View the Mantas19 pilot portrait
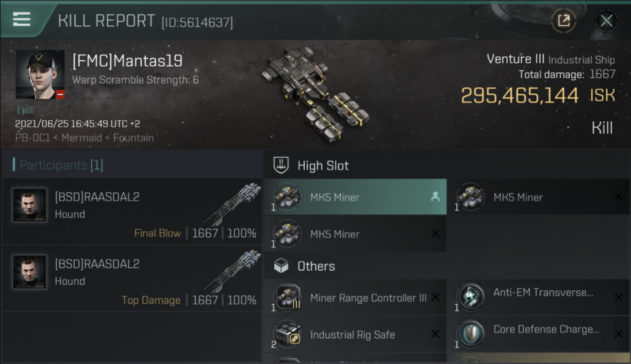The height and width of the screenshot is (364, 631). click(x=40, y=74)
